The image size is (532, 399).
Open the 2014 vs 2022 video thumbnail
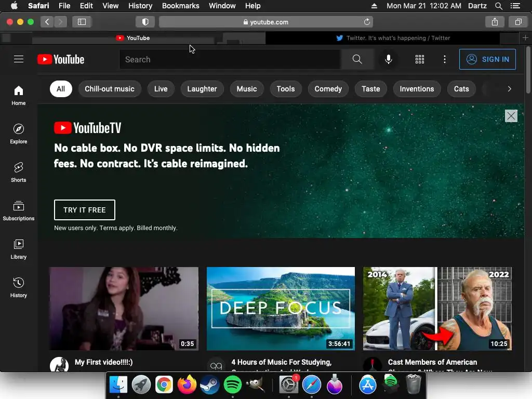[x=437, y=309]
